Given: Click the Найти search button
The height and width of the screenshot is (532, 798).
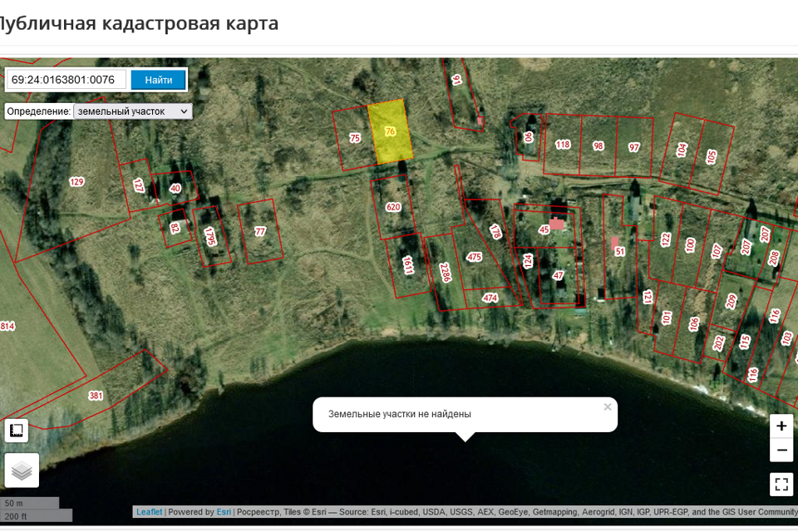Looking at the screenshot, I should [158, 80].
